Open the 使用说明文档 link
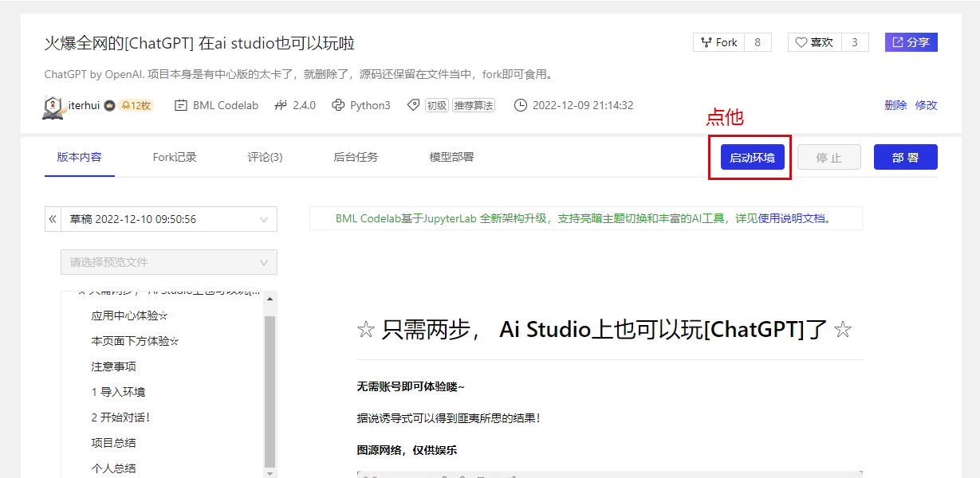This screenshot has height=478, width=980. click(x=793, y=218)
